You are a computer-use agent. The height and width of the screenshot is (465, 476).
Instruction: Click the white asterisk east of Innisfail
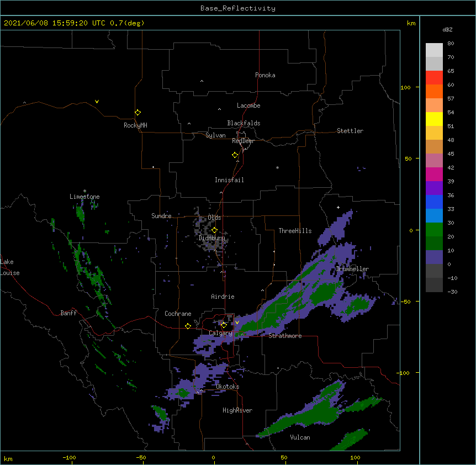(277, 167)
